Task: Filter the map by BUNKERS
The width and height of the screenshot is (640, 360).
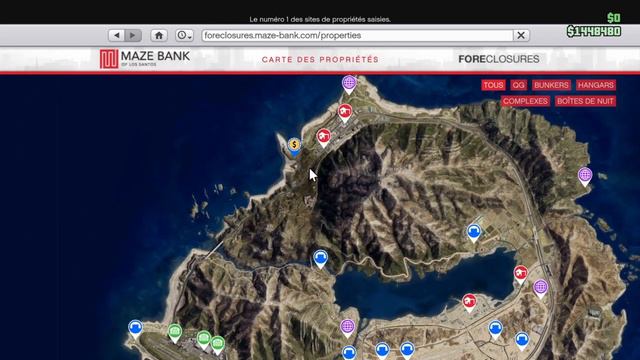Action: coord(551,85)
